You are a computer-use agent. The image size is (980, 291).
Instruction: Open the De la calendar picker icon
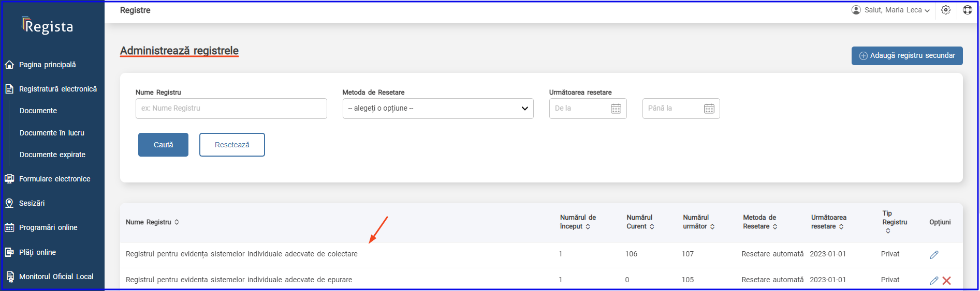click(x=616, y=109)
